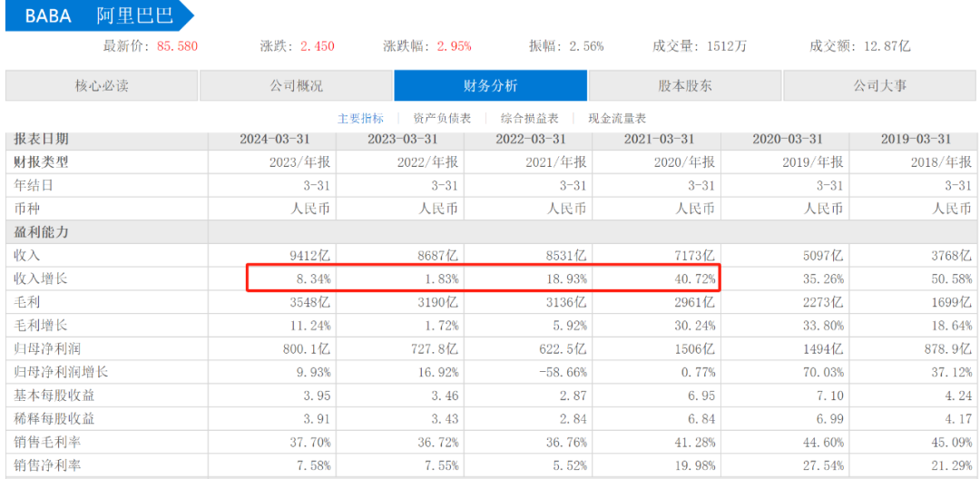The height and width of the screenshot is (479, 980).
Task: Click the BABA 阿里巴巴 stock banner
Action: [x=100, y=15]
